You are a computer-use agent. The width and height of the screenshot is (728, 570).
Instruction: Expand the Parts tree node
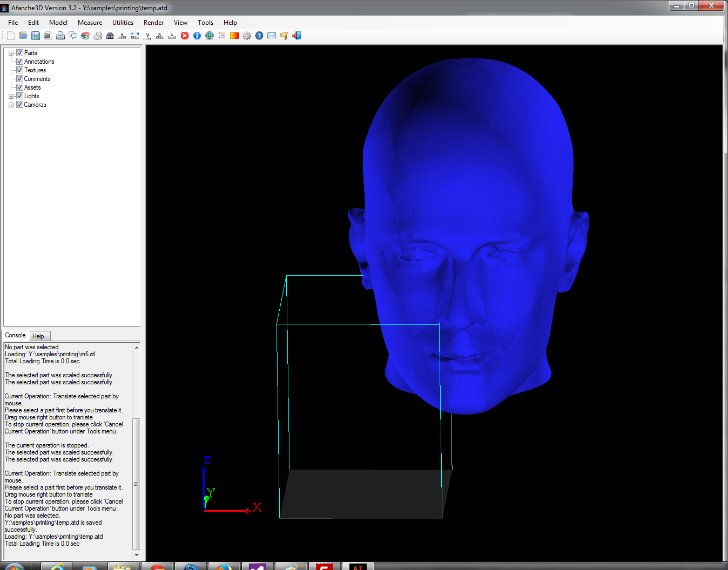pyautogui.click(x=11, y=53)
